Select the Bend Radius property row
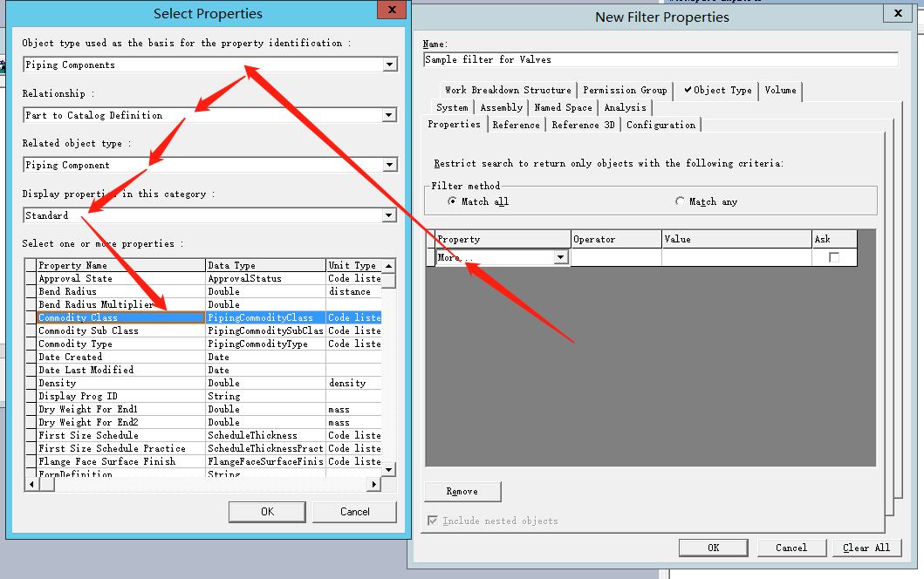The width and height of the screenshot is (924, 579). click(x=203, y=291)
